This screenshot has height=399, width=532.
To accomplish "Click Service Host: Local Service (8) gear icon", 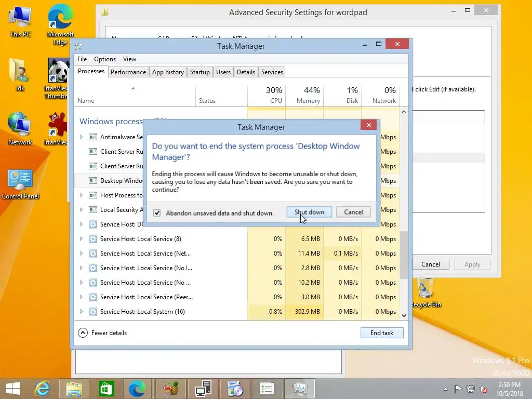I will (92, 239).
